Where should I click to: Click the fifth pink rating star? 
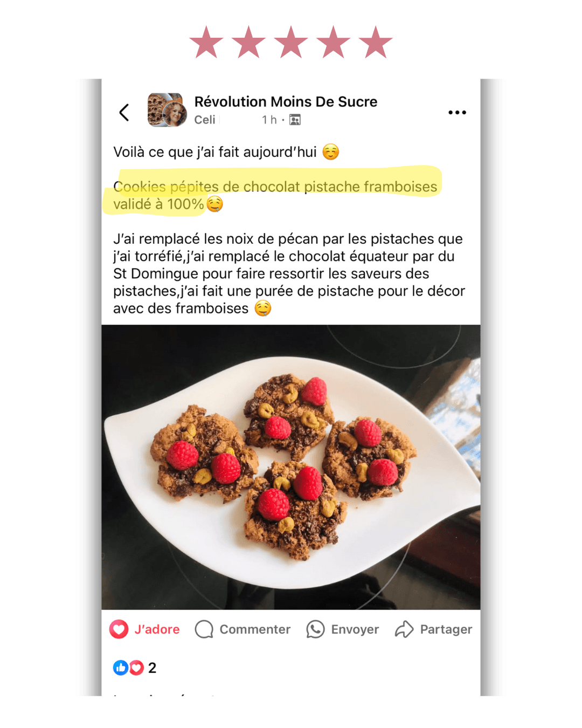click(376, 42)
